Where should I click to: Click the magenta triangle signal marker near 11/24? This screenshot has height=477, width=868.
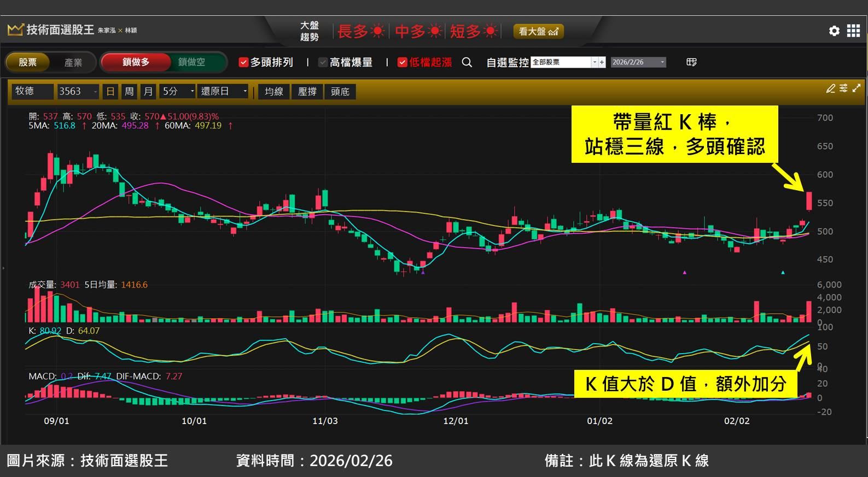coord(423,272)
